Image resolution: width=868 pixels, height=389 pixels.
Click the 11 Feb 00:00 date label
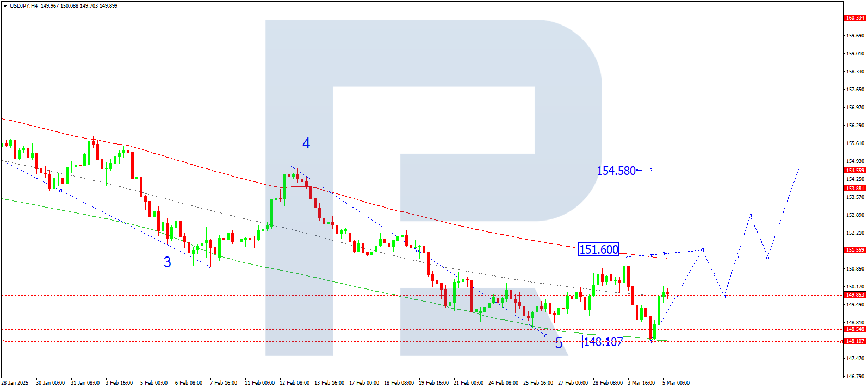pos(259,383)
